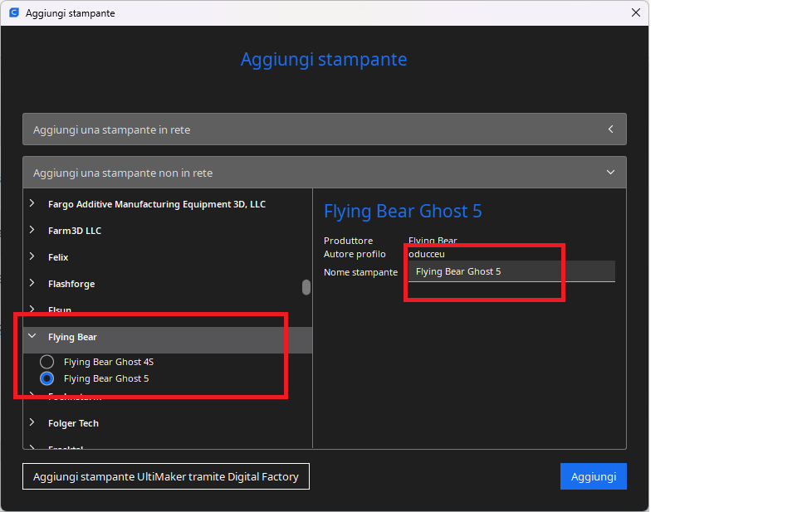Viewport: 812px width, 512px height.
Task: Click the arrow icon next to Farm3D LLC
Action: click(x=32, y=231)
